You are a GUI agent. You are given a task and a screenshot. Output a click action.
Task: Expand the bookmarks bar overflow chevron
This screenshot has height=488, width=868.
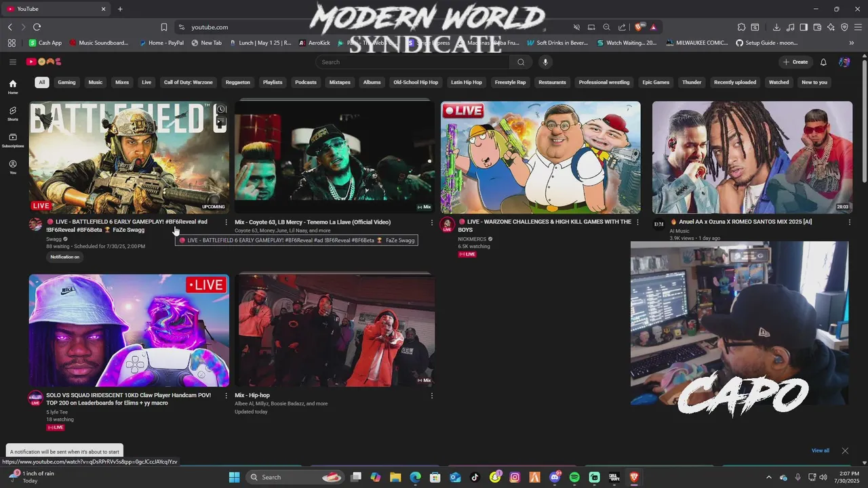852,43
